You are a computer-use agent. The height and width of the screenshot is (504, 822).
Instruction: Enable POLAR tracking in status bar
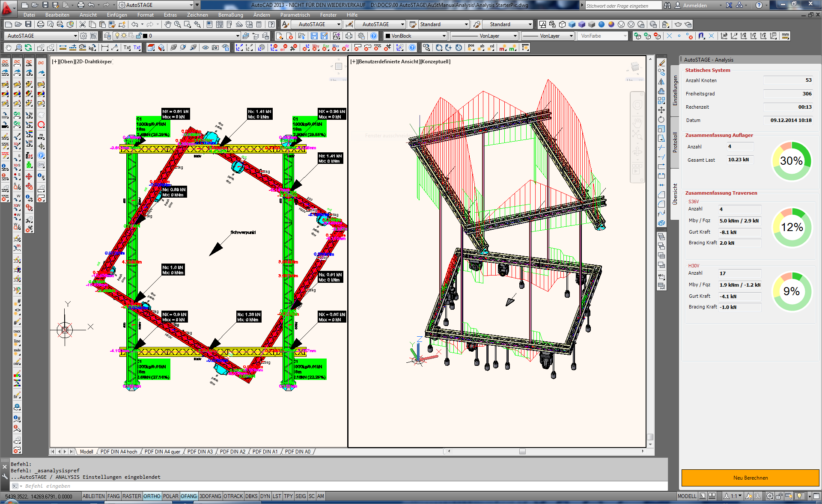click(171, 496)
